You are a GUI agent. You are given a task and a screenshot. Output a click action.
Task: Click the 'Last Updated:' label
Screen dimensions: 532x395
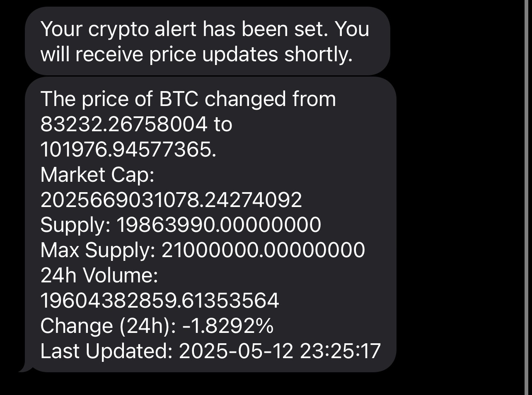[106, 351]
